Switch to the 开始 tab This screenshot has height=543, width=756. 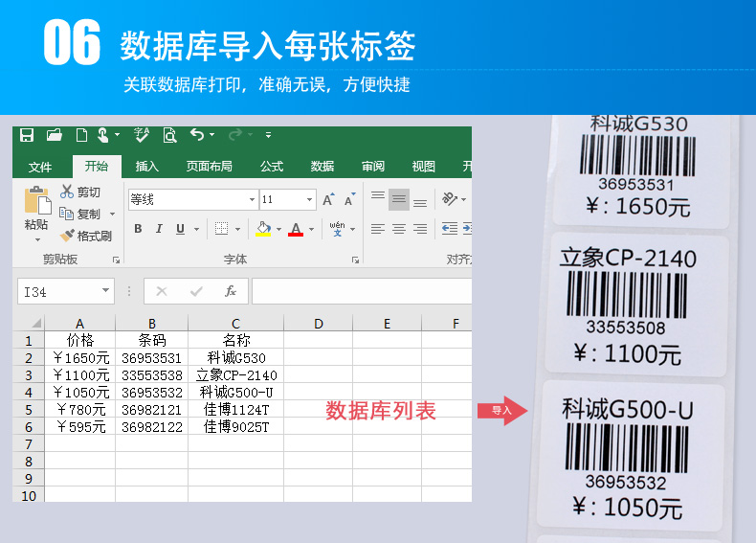click(x=97, y=167)
